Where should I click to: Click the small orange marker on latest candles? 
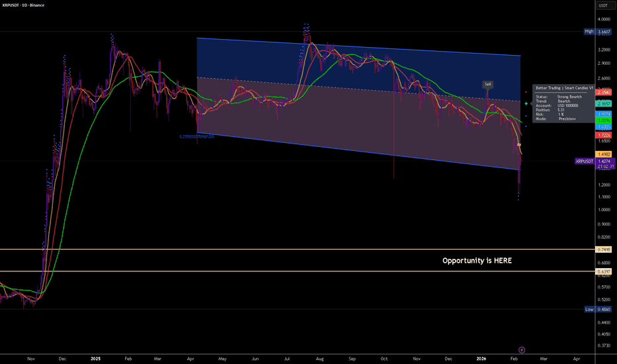[x=519, y=144]
